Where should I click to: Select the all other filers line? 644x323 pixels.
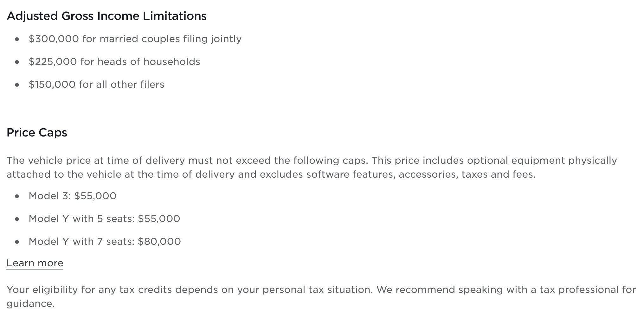pyautogui.click(x=97, y=84)
